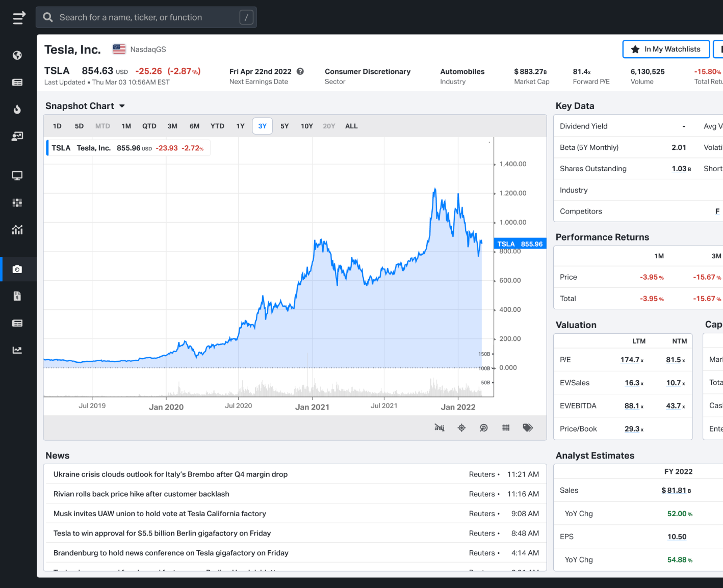Toggle the adjusted price 'adj' chart icon
The image size is (723, 588).
(x=440, y=427)
